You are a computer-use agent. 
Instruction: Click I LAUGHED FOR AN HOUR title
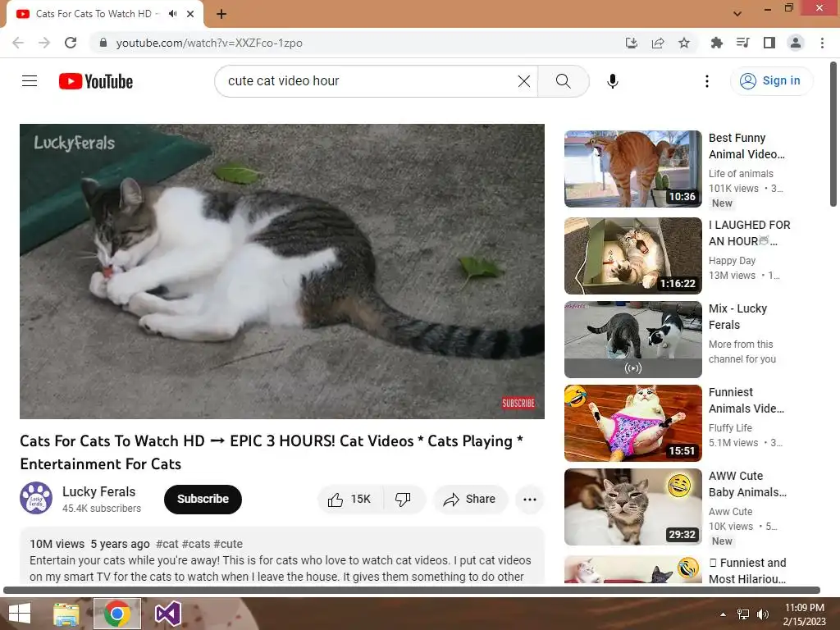click(750, 233)
